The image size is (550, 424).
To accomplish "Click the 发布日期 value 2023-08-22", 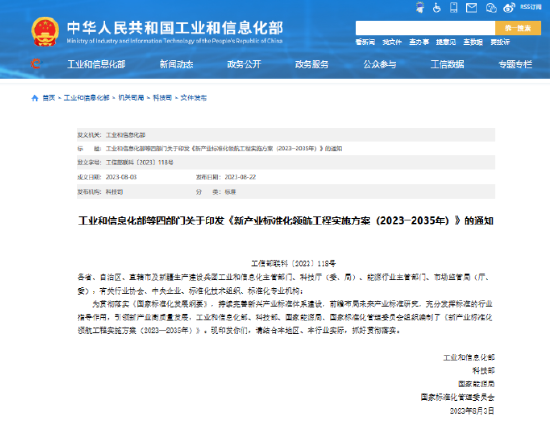I will pos(240,177).
